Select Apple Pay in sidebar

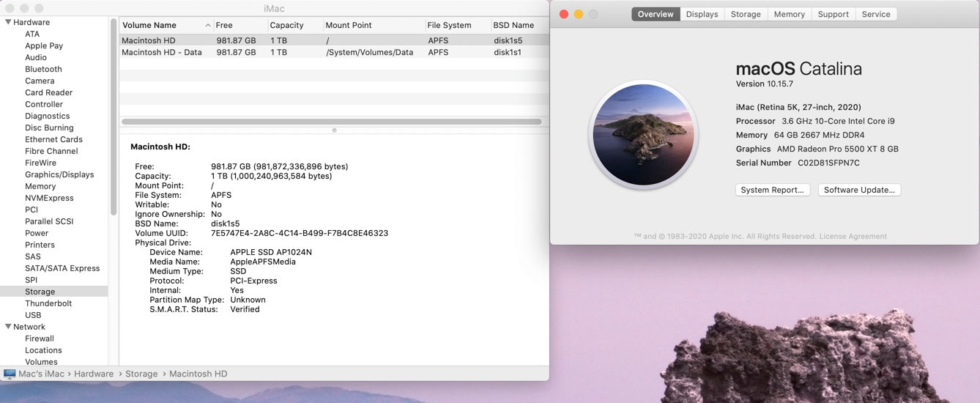tap(44, 45)
